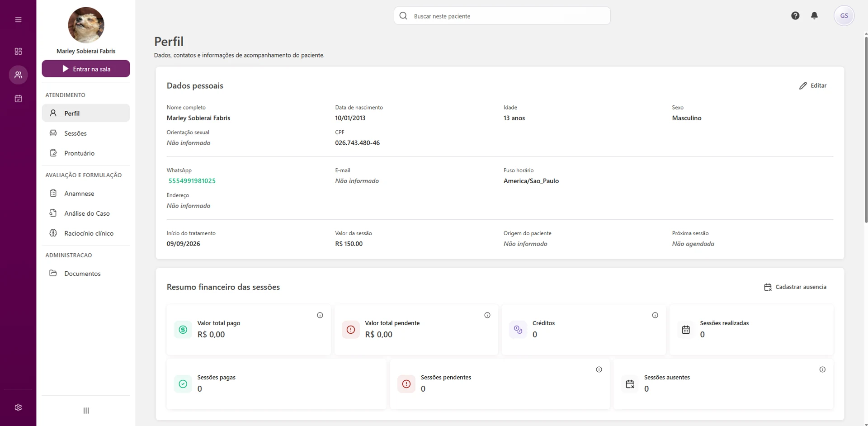Viewport: 868px width, 426px height.
Task: Click the search magnifier icon
Action: [403, 16]
